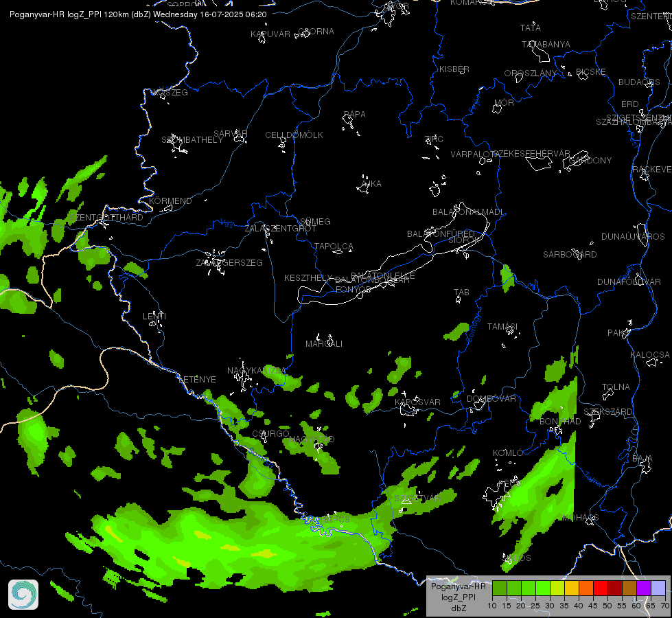Click the VÁRPALOTA city label
The image size is (672, 618).
coord(474,154)
